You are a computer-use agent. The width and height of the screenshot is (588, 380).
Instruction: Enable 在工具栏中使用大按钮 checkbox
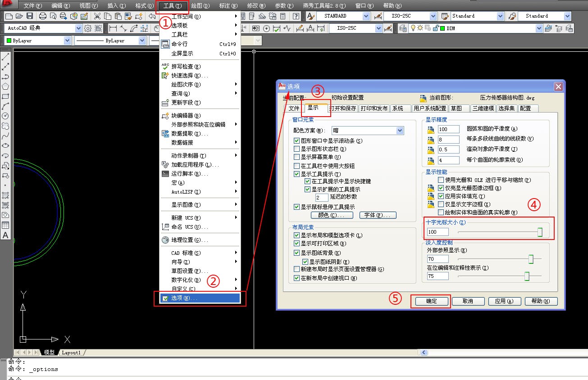coord(296,166)
